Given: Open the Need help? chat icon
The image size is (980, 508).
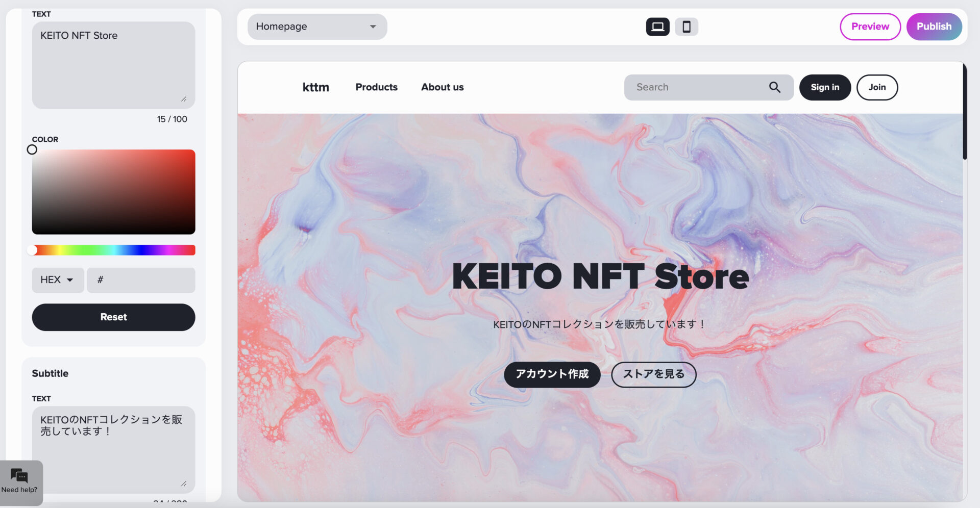Looking at the screenshot, I should pos(19,476).
